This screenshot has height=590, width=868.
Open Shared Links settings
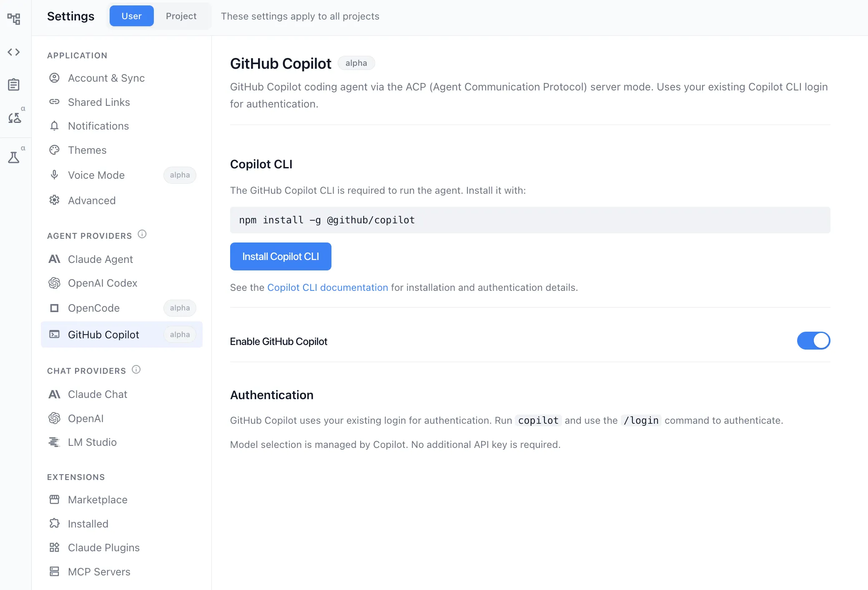122,102
